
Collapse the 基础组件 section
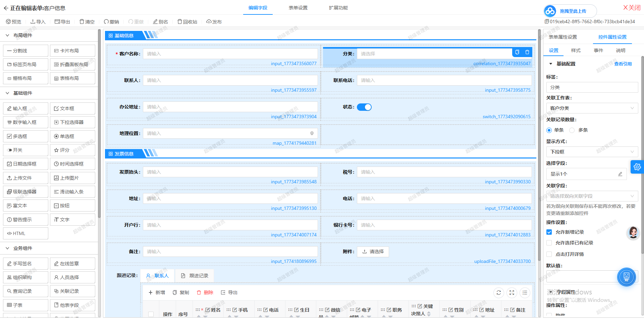coord(7,93)
